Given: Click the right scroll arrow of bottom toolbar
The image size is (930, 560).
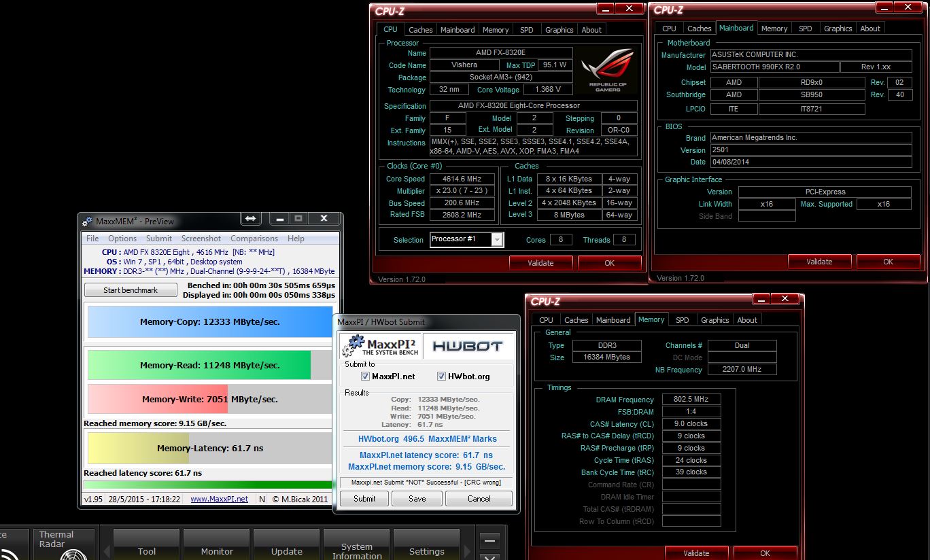Looking at the screenshot, I should [x=467, y=550].
